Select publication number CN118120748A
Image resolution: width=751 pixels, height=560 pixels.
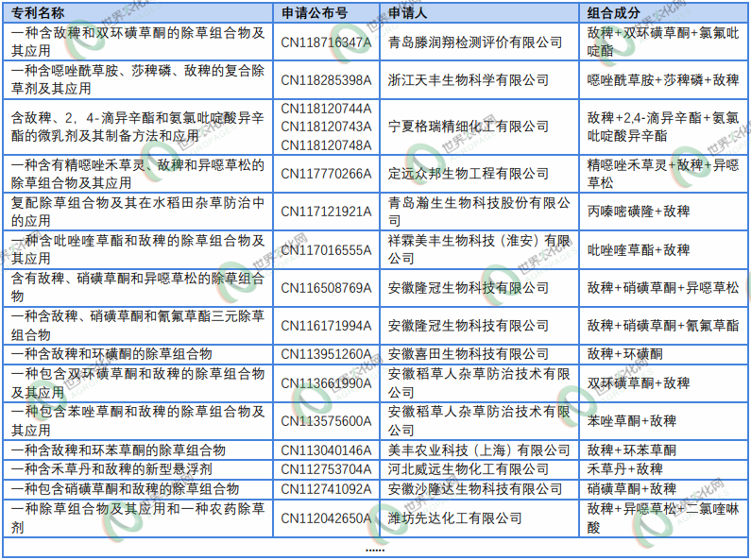(x=326, y=145)
